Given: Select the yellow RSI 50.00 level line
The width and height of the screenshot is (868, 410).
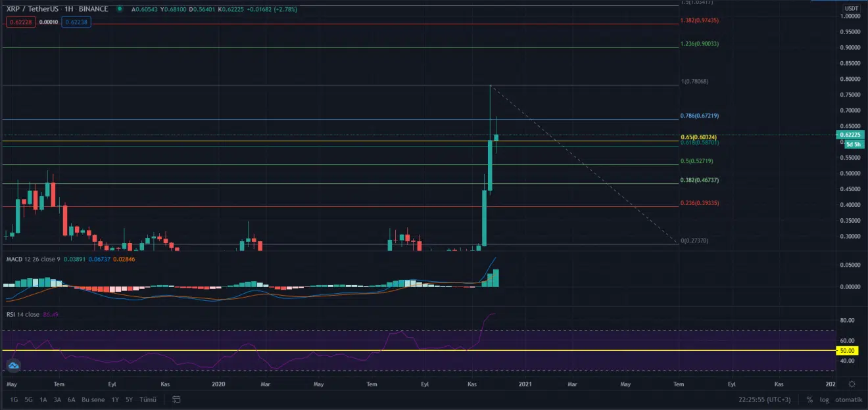Looking at the screenshot, I should (x=421, y=351).
